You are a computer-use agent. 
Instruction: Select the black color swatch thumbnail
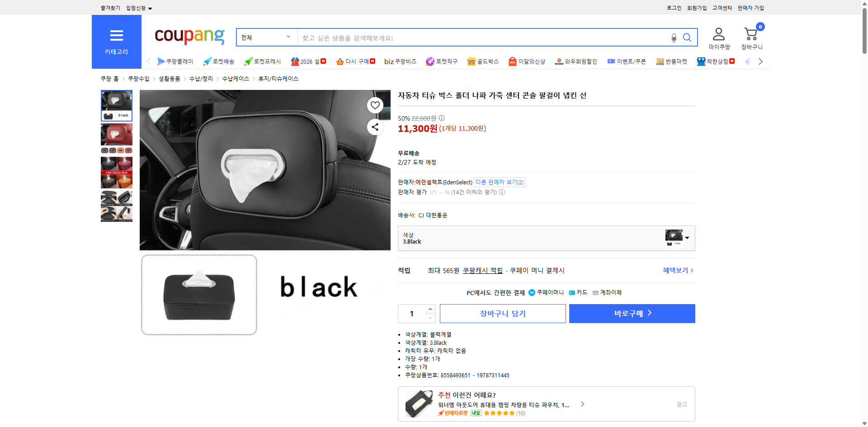116,105
